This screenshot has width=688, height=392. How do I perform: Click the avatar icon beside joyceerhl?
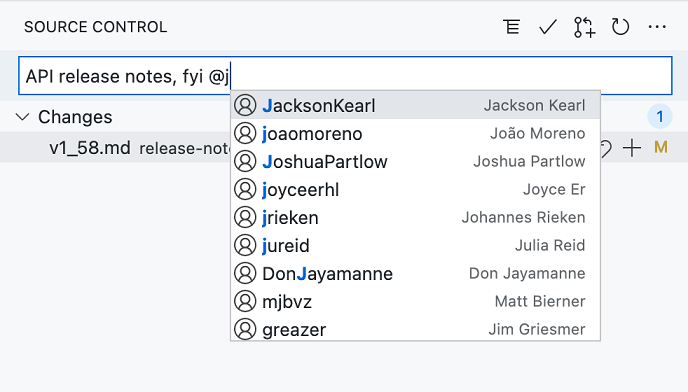click(x=245, y=190)
